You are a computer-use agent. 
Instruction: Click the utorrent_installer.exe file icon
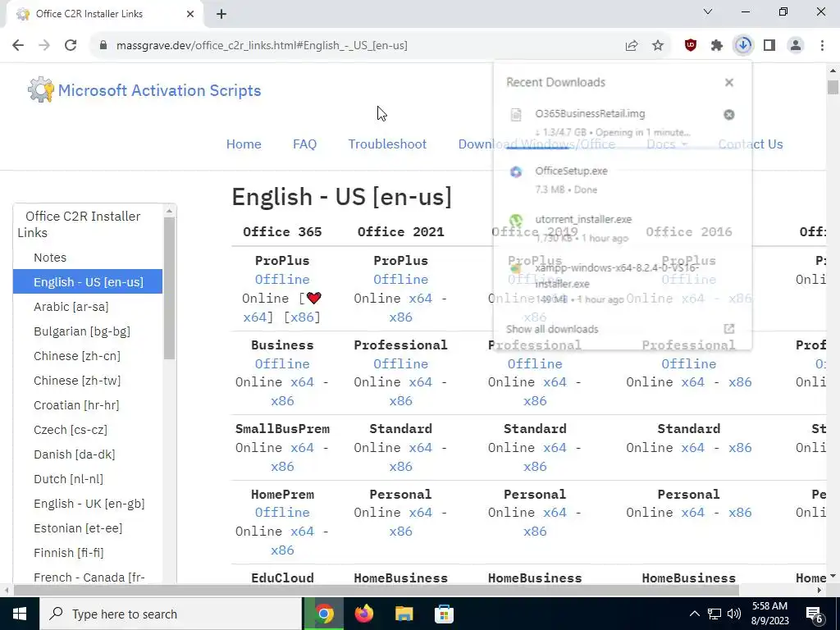pos(516,220)
